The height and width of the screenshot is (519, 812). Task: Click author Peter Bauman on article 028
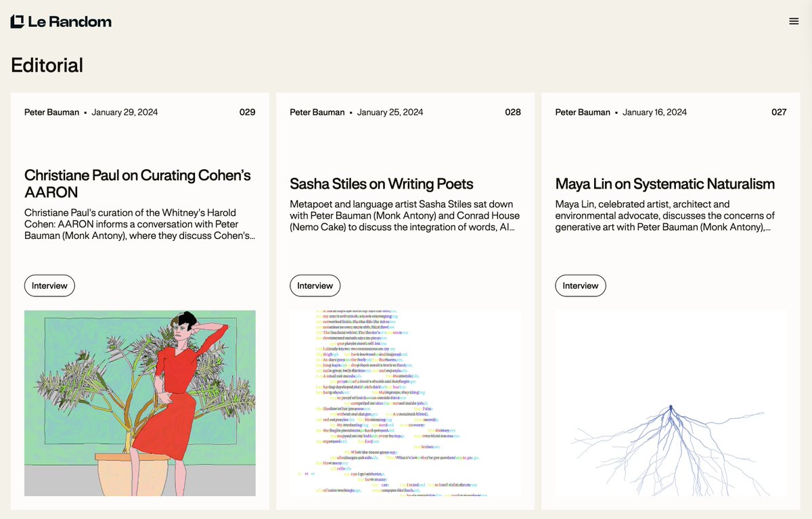click(x=317, y=112)
